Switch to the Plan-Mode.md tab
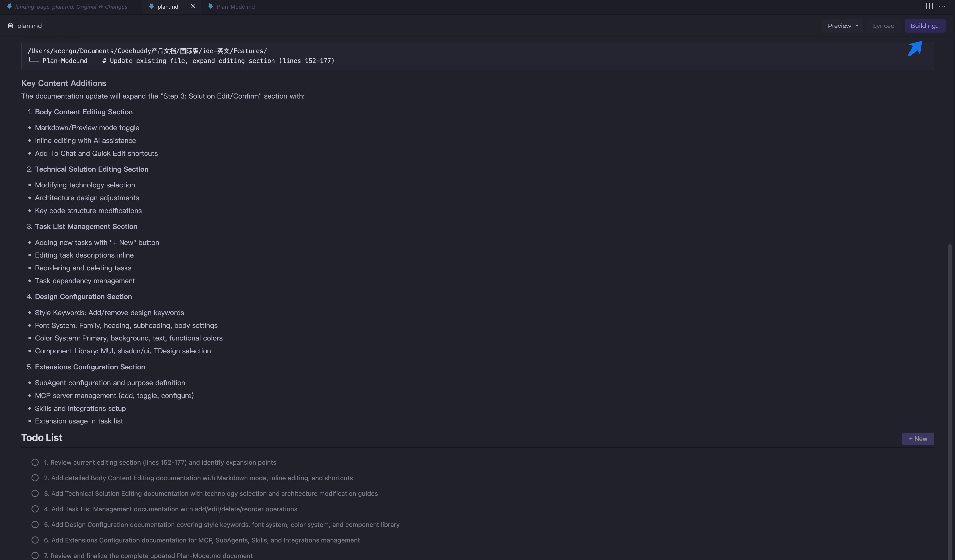 point(235,7)
